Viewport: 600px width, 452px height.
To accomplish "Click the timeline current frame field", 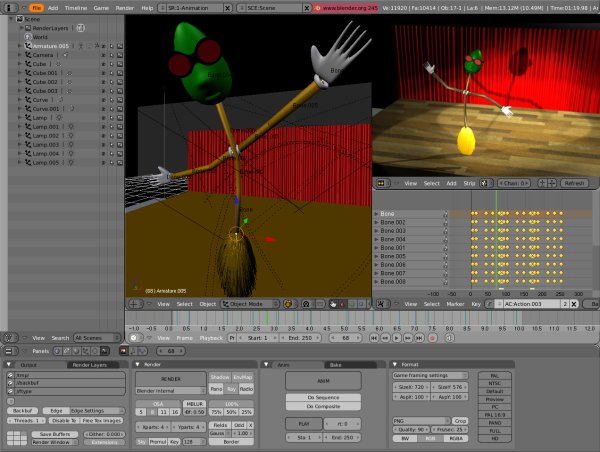I will pos(345,338).
